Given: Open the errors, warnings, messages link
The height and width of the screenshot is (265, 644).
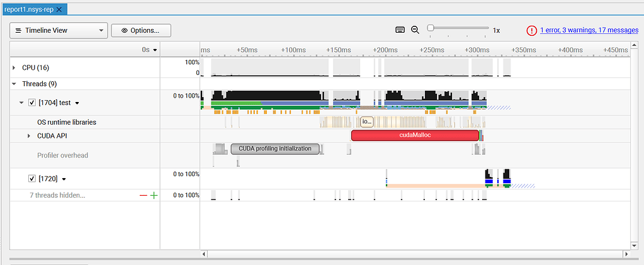Looking at the screenshot, I should [589, 30].
